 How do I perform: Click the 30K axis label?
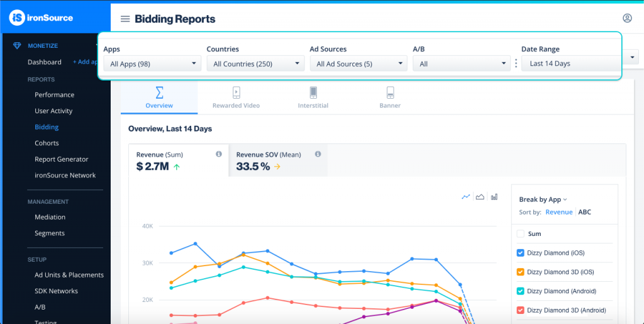click(x=147, y=263)
